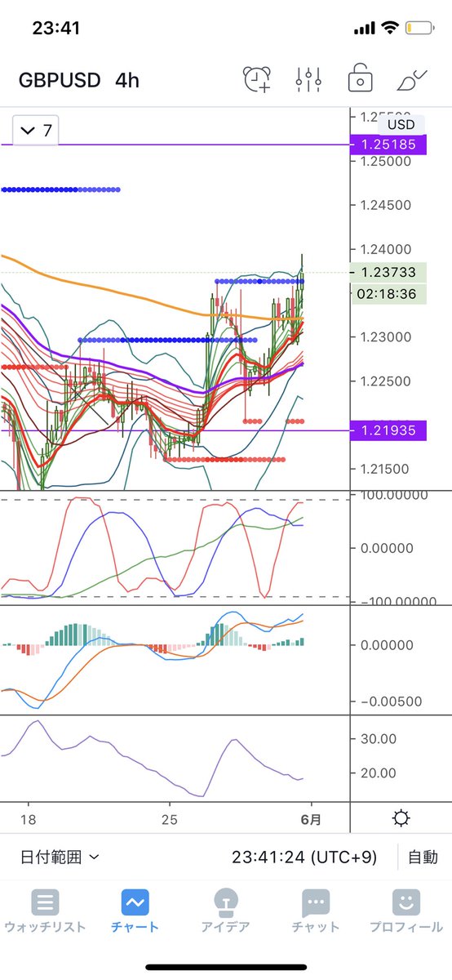
Task: Open the アイデア tab
Action: coord(224,911)
